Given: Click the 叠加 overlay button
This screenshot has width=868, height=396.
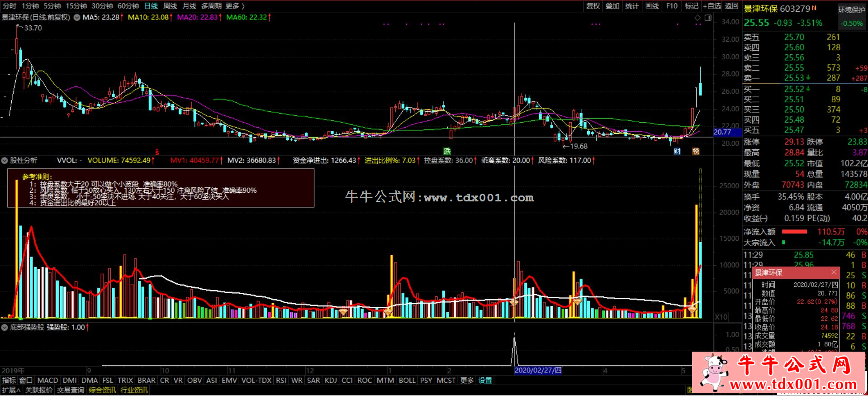Looking at the screenshot, I should point(612,6).
